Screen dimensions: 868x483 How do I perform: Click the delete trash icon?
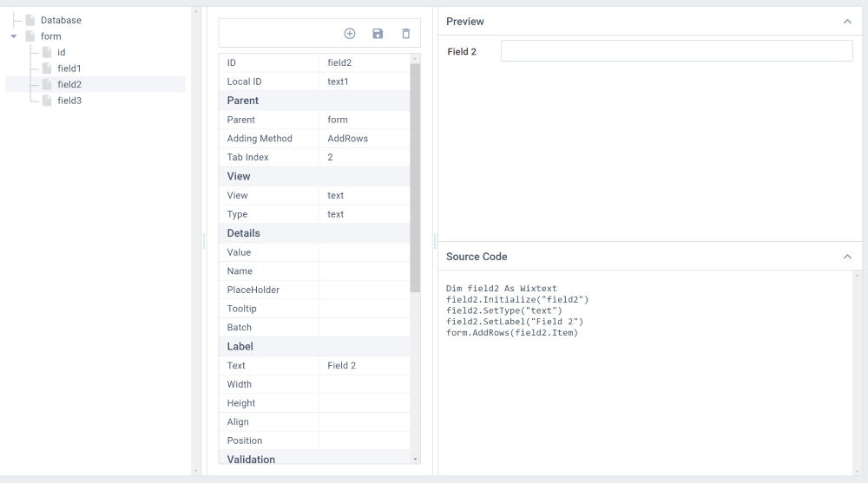point(405,34)
